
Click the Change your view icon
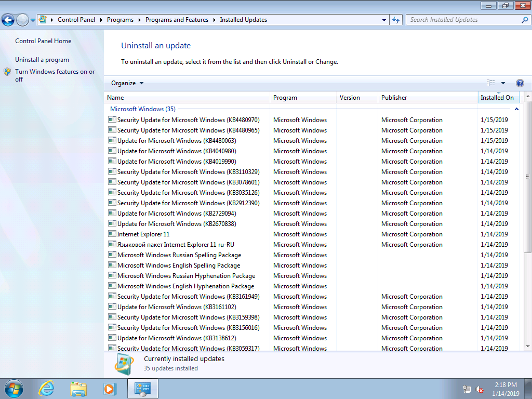tap(490, 83)
